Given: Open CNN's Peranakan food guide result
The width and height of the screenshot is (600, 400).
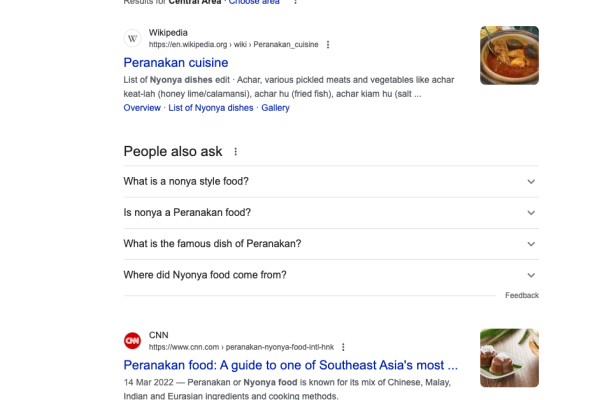Looking at the screenshot, I should pyautogui.click(x=290, y=365).
